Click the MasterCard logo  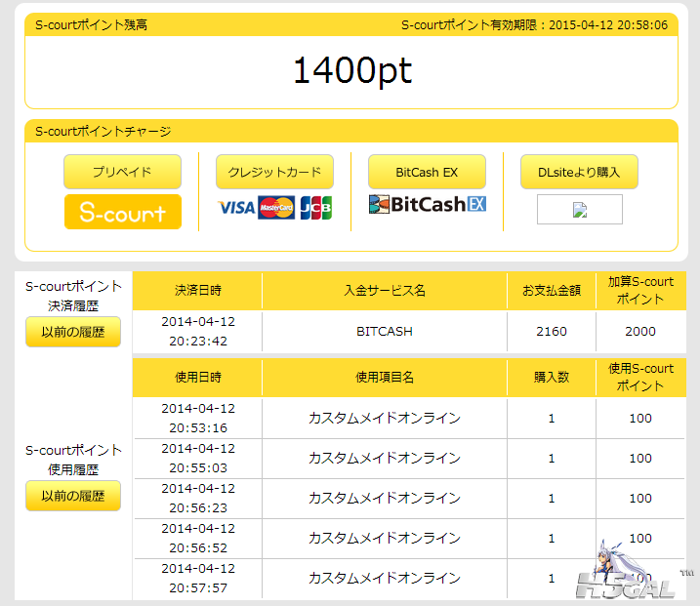click(276, 208)
